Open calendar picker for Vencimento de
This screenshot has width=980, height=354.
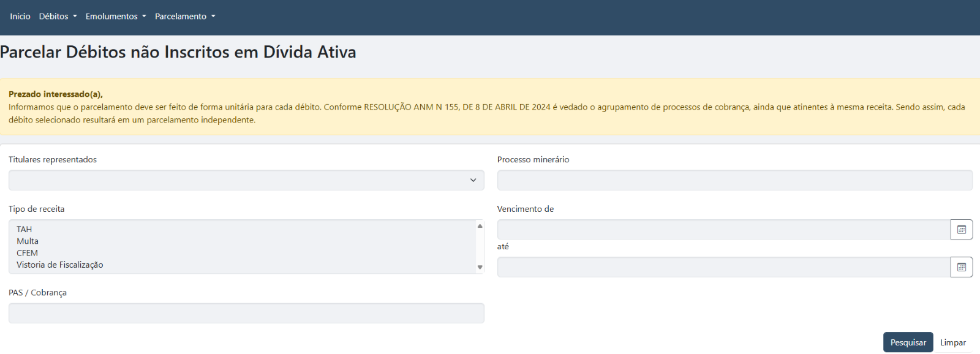pyautogui.click(x=961, y=230)
